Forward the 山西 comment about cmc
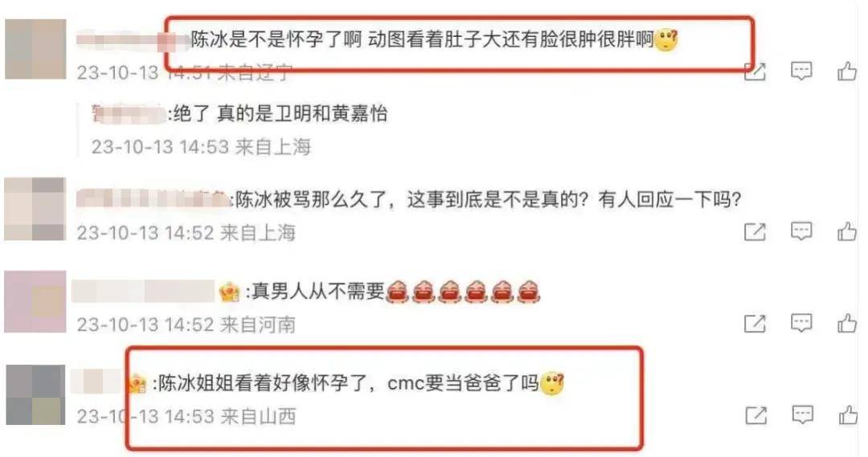 click(755, 415)
